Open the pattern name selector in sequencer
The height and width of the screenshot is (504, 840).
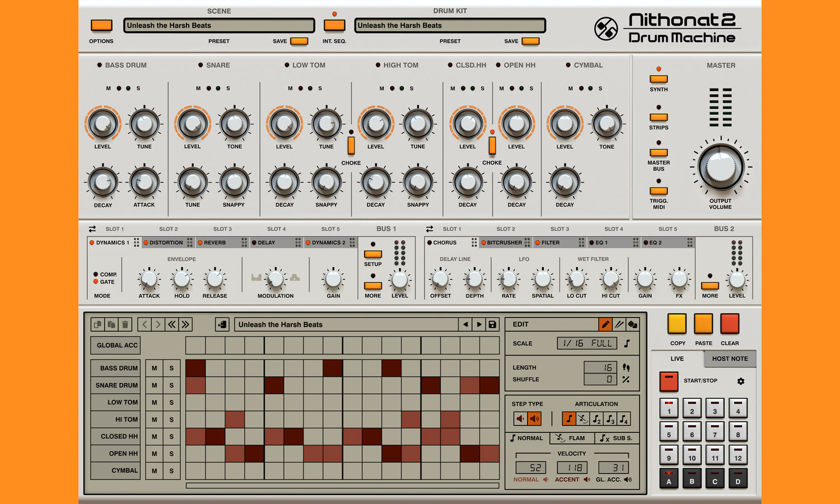pos(346,324)
